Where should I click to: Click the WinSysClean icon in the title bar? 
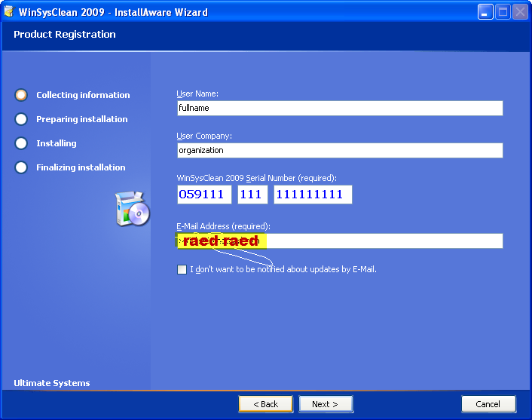point(9,12)
